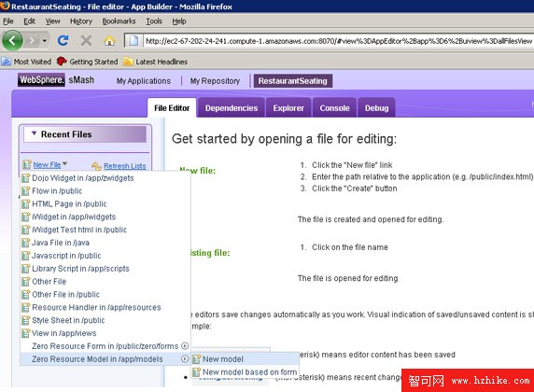
Task: Click the address bar URL field
Action: (x=338, y=41)
